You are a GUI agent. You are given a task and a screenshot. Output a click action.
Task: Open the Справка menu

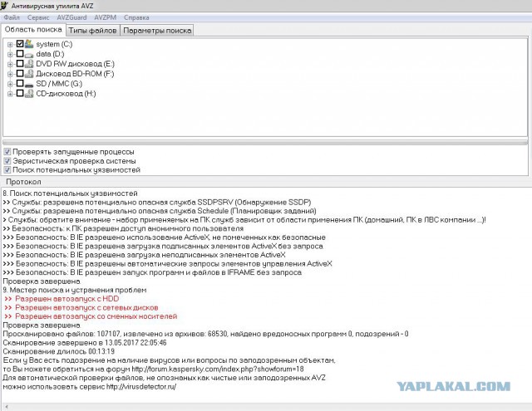[x=136, y=17]
